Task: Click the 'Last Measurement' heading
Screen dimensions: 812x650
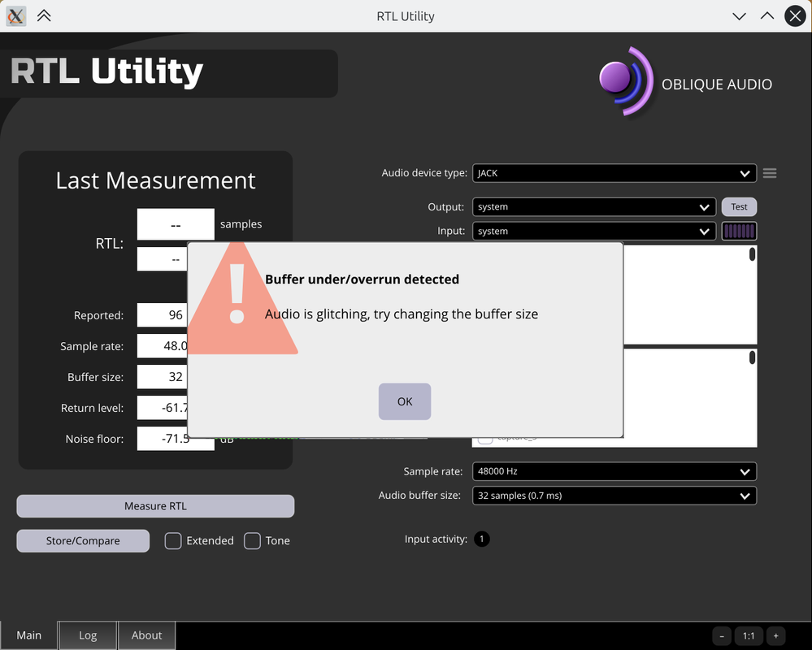Action: [155, 180]
